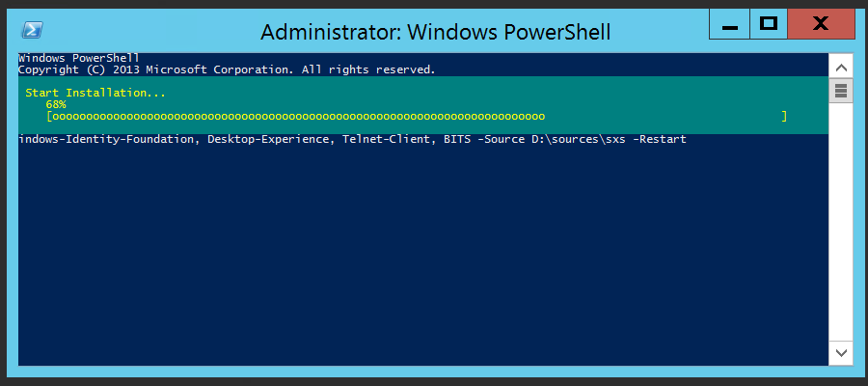Viewport: 868px width, 386px height.
Task: Click the 68% progress percentage text
Action: click(x=56, y=104)
